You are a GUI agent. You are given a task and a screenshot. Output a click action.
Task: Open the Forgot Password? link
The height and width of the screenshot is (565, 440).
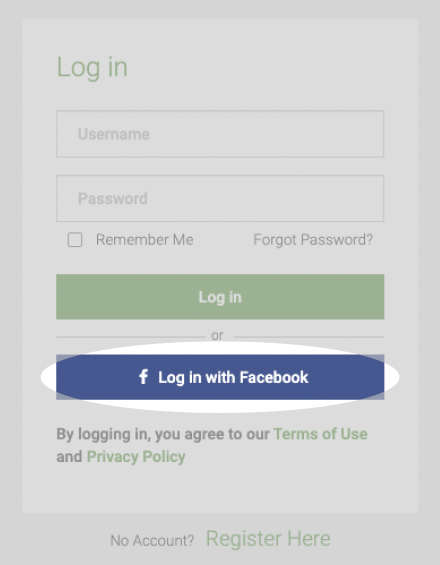[313, 240]
